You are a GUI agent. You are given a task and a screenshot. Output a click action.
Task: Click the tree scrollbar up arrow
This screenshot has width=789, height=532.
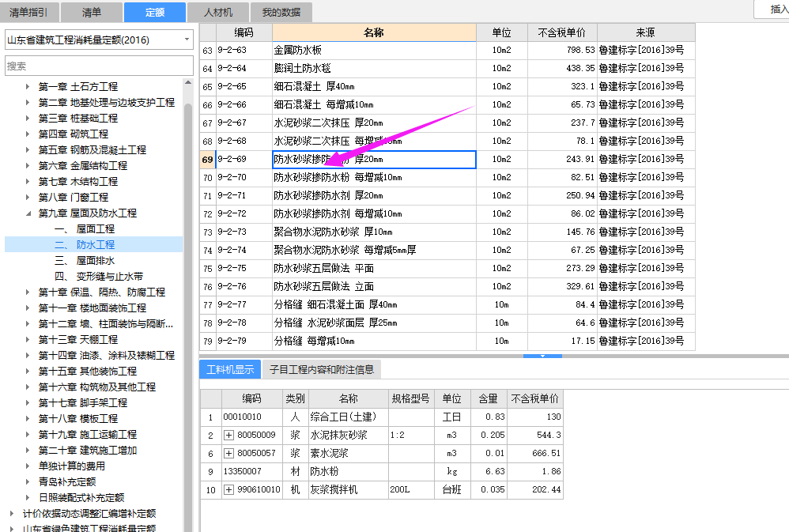(188, 82)
